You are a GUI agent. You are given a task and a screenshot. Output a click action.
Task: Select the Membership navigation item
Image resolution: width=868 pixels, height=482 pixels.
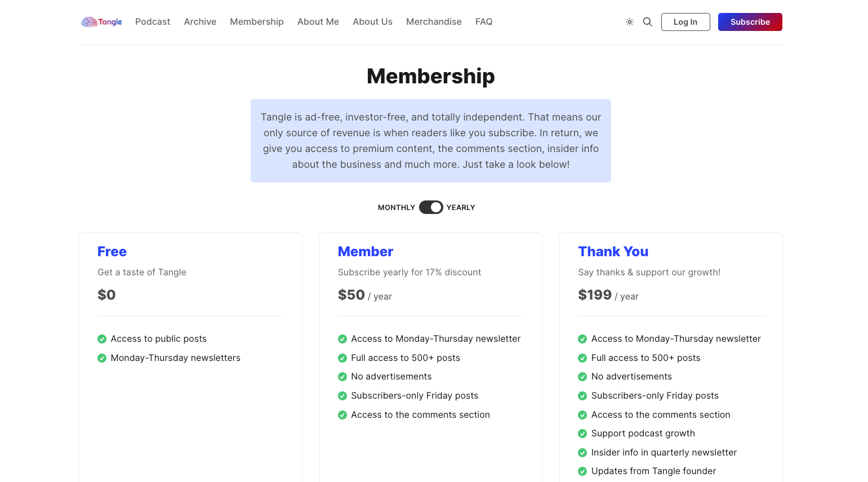257,21
